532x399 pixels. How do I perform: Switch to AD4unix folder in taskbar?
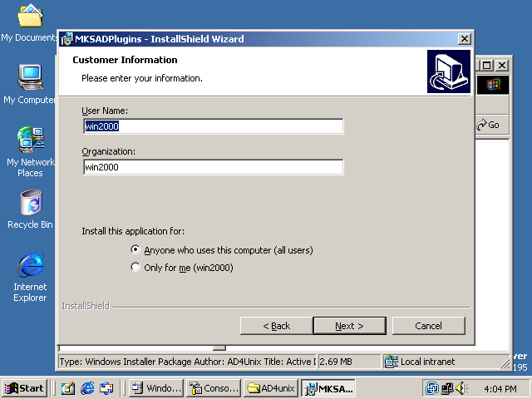click(x=271, y=388)
